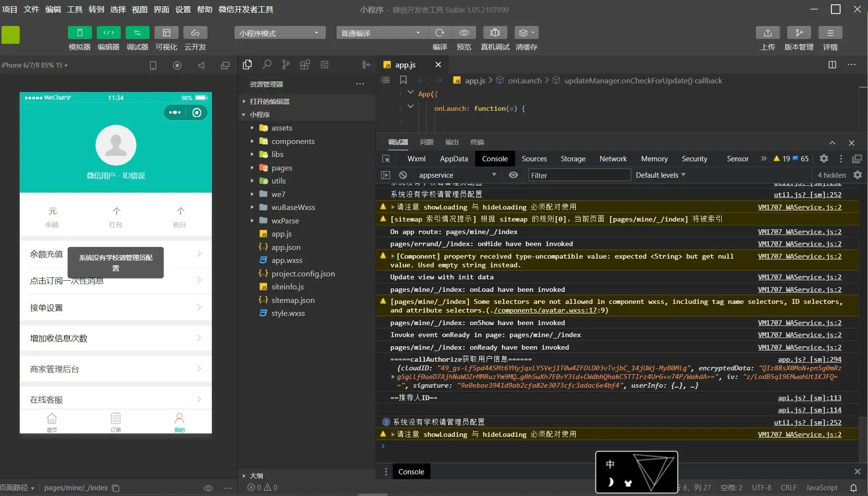Open the app.json file
868x496 pixels.
307,247
